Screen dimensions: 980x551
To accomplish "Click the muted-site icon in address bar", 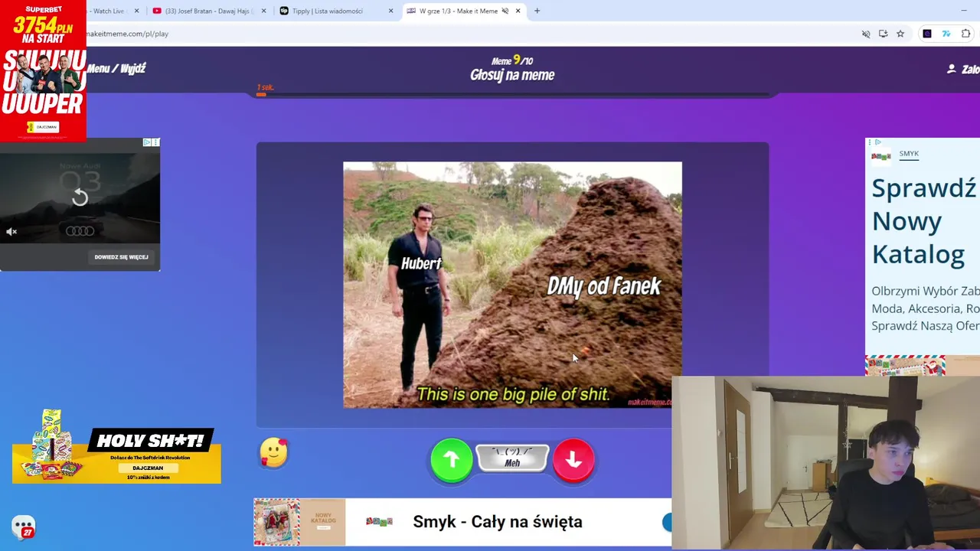I will pos(866,34).
